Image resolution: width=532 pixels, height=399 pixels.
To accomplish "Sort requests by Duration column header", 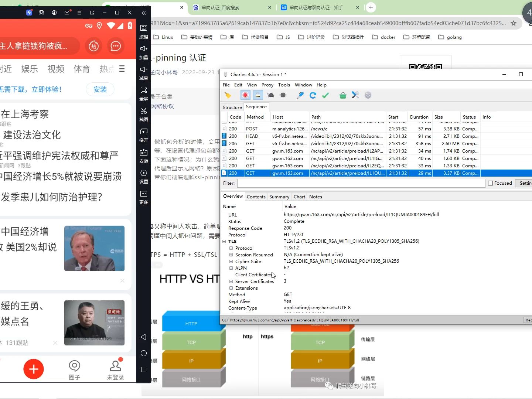I will click(419, 117).
